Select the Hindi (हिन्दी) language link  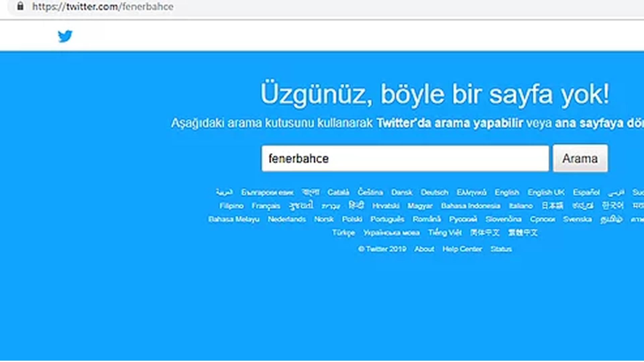356,205
